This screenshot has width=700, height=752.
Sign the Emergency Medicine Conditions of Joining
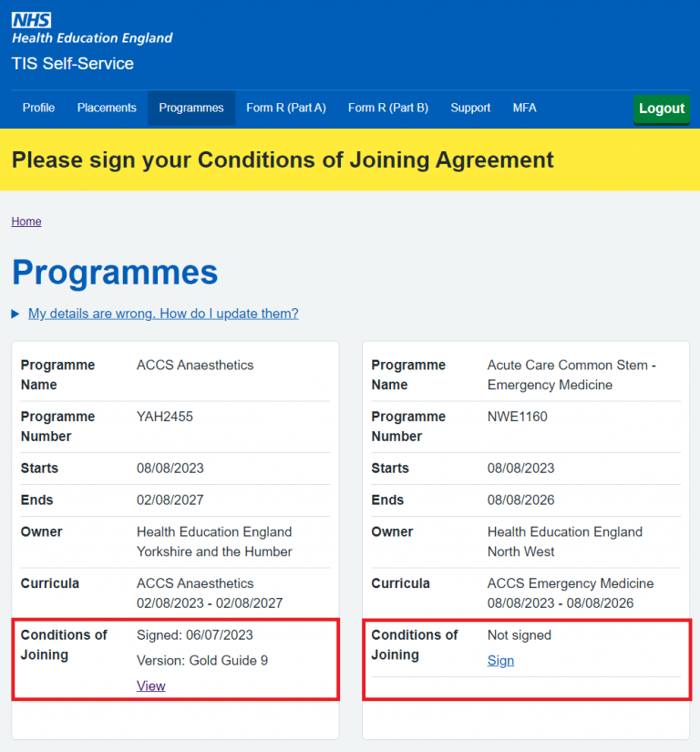tap(499, 660)
